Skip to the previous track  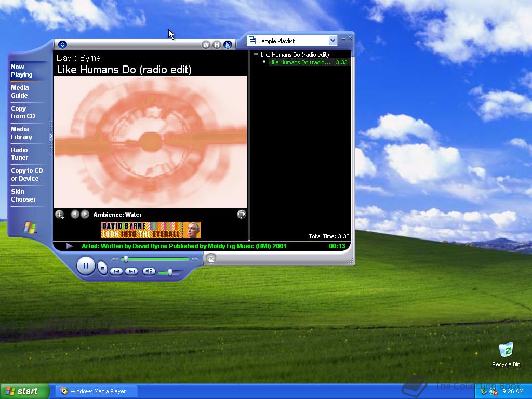tap(116, 271)
